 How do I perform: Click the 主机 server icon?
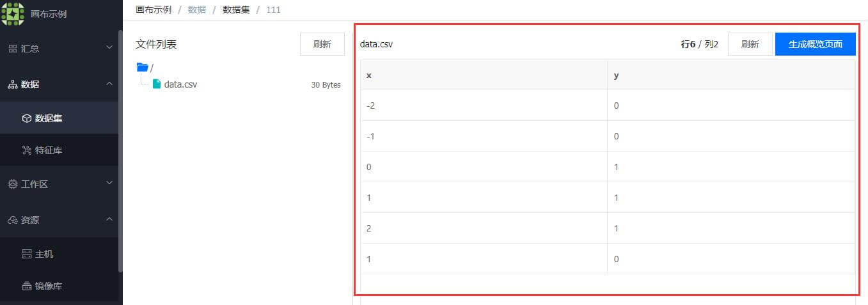27,254
